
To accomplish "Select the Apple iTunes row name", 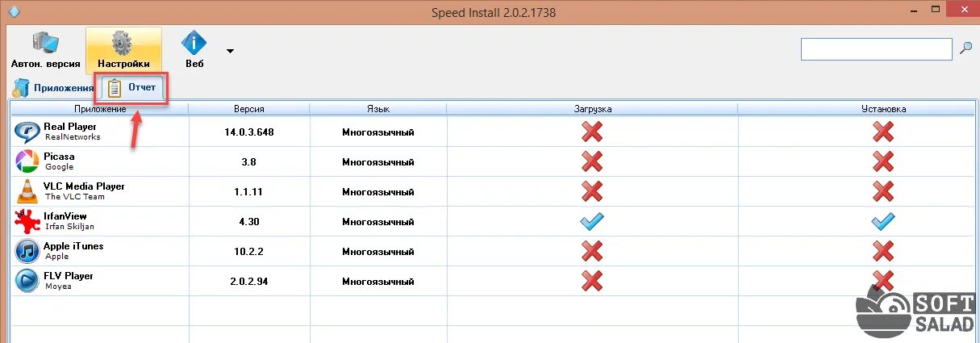I will tap(73, 246).
